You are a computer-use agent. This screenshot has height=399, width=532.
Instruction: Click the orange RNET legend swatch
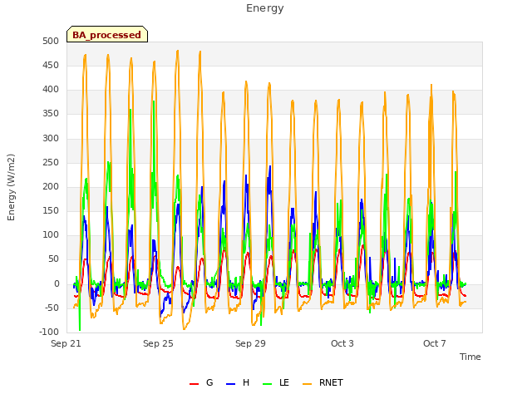coord(307,384)
